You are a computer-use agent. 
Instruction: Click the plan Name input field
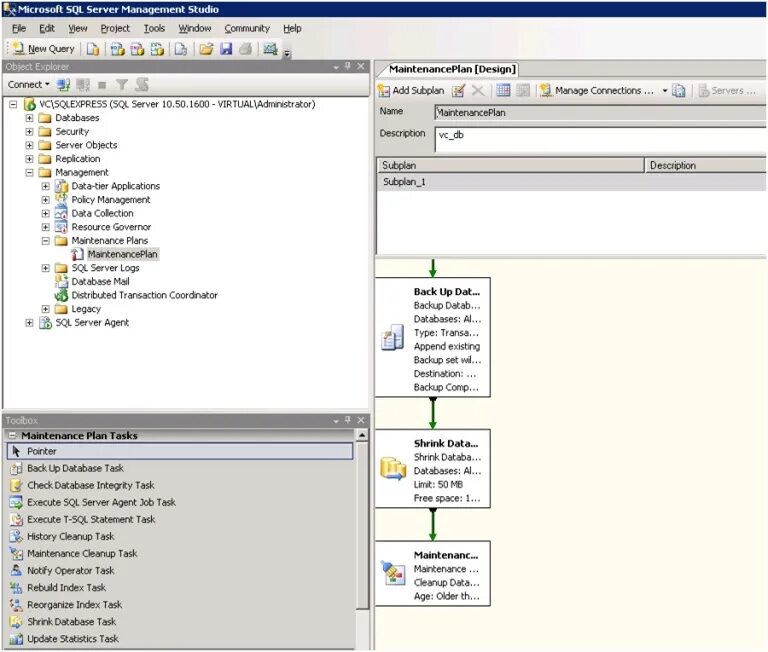[x=600, y=113]
